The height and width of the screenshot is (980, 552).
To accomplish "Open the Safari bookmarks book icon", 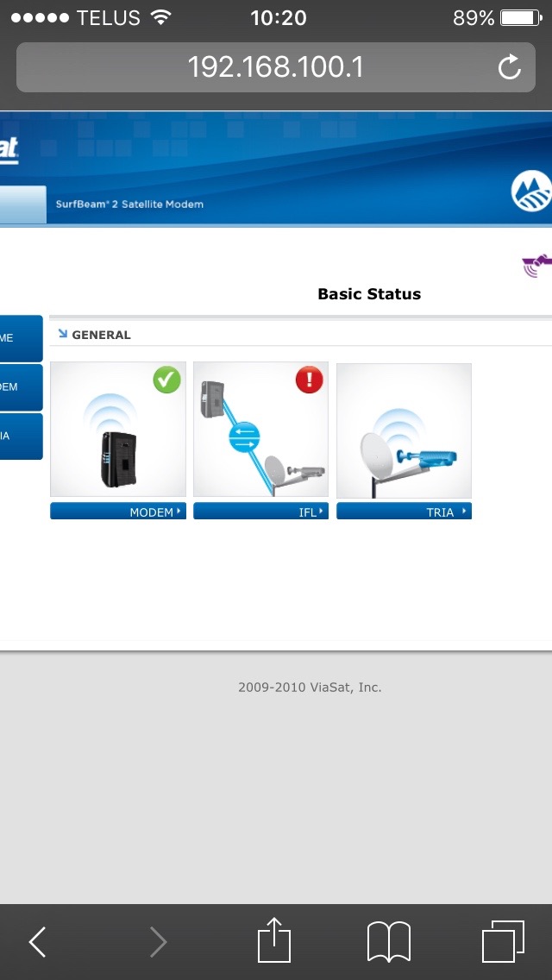I will click(388, 941).
